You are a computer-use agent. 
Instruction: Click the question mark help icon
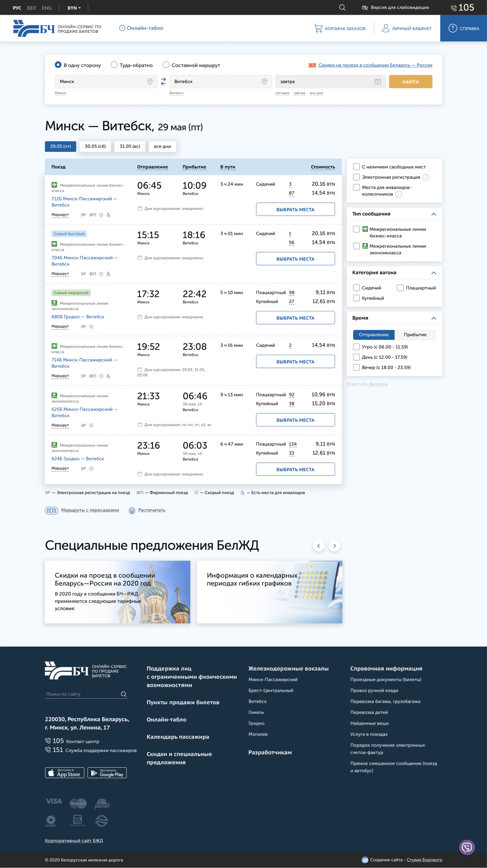[452, 28]
